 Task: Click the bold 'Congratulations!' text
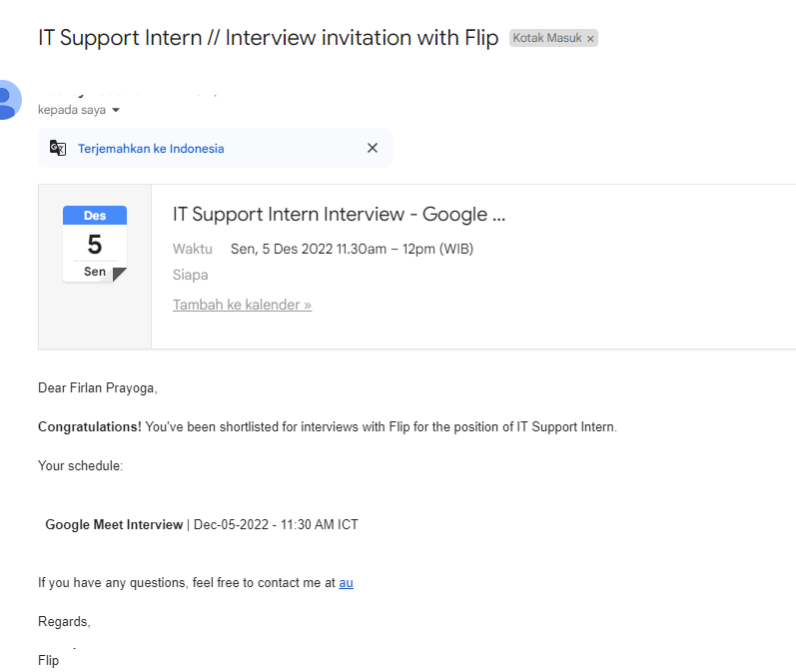(x=89, y=426)
